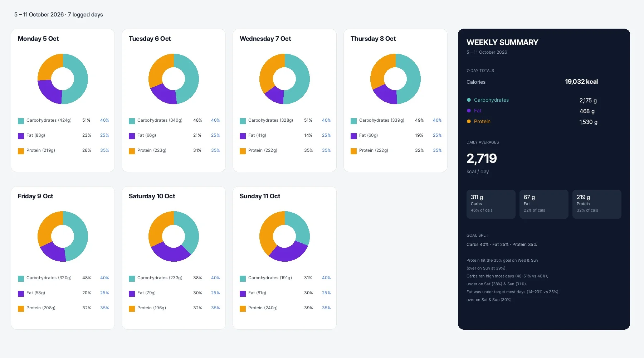Click Sunday's Fat purple legend swatch
Screen dimensions: 644x358
pyautogui.click(x=243, y=294)
